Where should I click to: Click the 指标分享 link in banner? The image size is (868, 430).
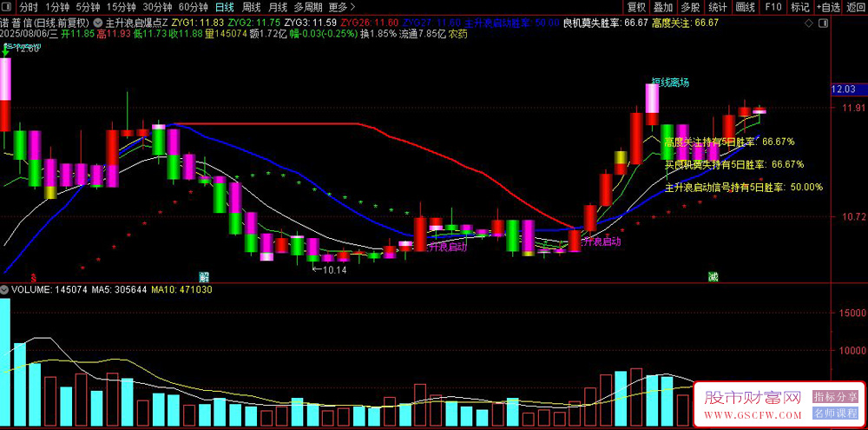[835, 396]
